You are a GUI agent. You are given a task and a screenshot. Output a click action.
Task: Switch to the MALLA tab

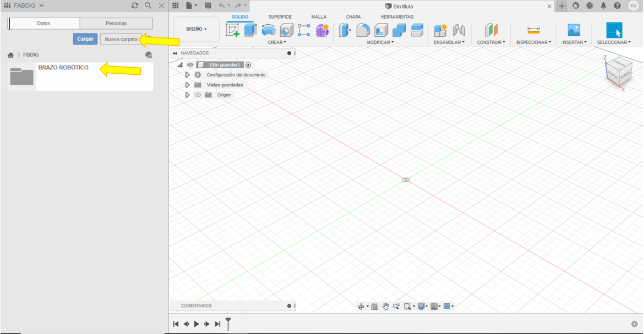coord(319,17)
